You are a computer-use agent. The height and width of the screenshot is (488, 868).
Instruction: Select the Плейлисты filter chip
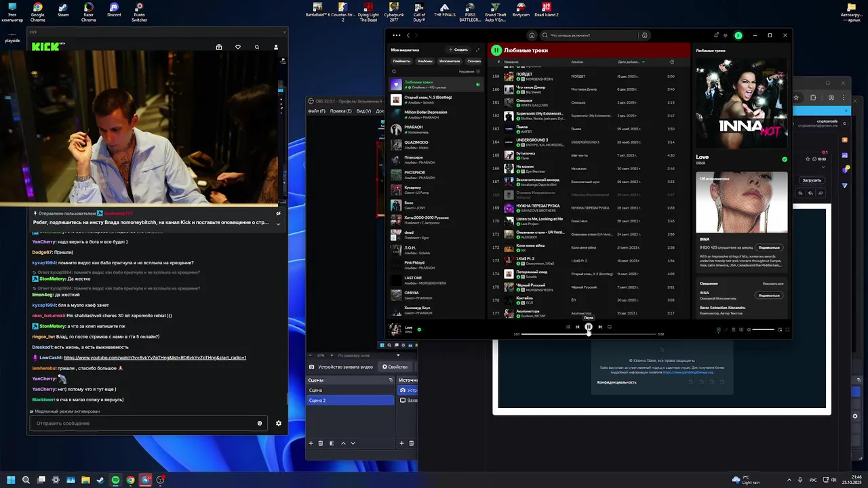coord(401,61)
